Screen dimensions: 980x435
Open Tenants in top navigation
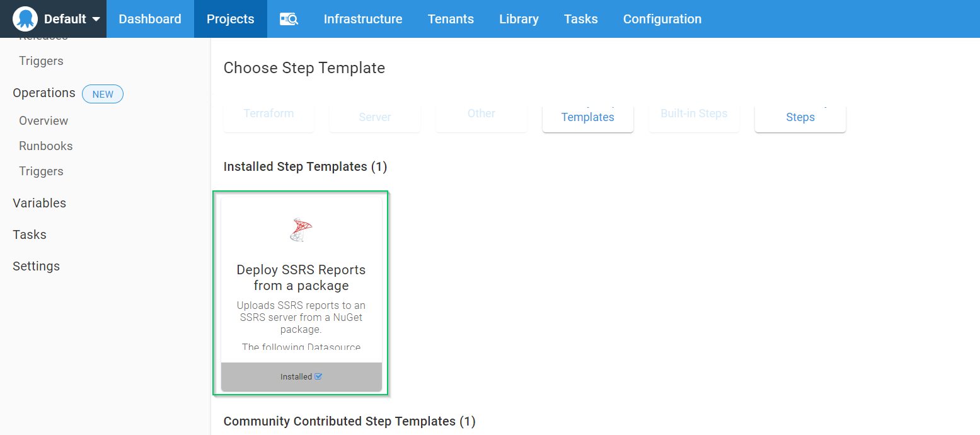[451, 19]
